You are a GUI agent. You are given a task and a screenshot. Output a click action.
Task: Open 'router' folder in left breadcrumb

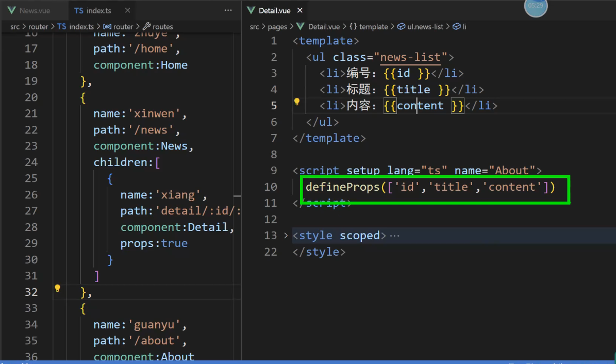point(38,27)
